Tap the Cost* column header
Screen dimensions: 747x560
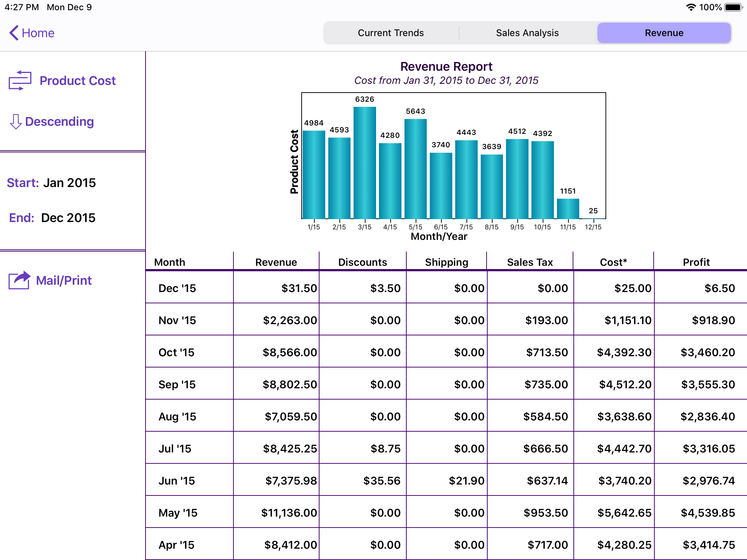[613, 262]
